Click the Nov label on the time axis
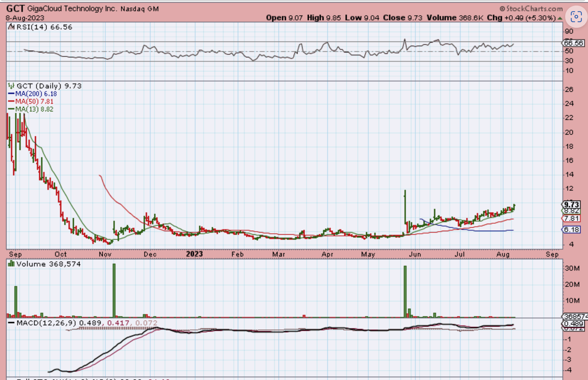 click(x=105, y=254)
